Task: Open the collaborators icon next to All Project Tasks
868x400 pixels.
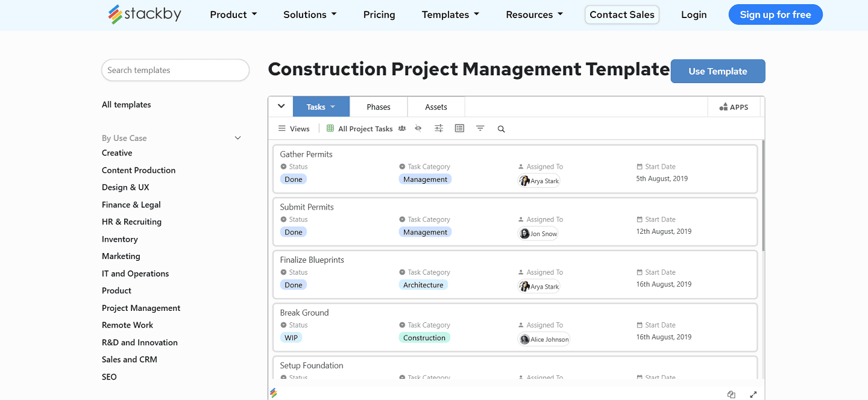Action: 402,128
